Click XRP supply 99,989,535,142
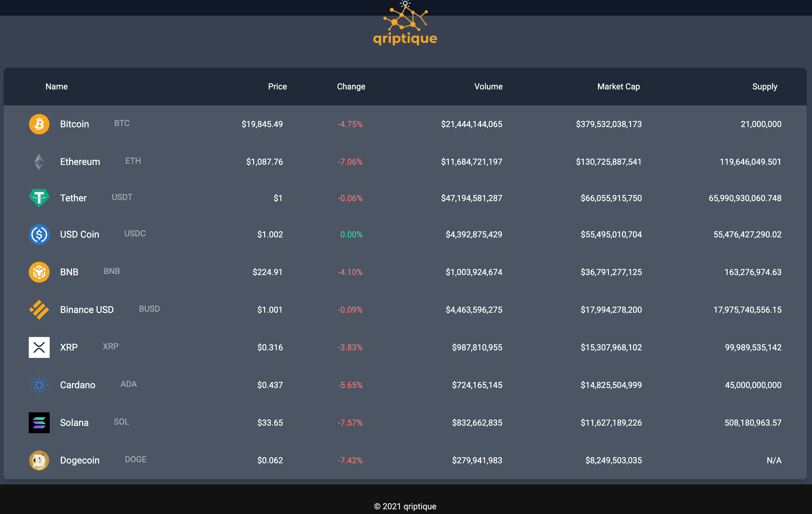Screen dimensions: 812x514 (x=753, y=347)
